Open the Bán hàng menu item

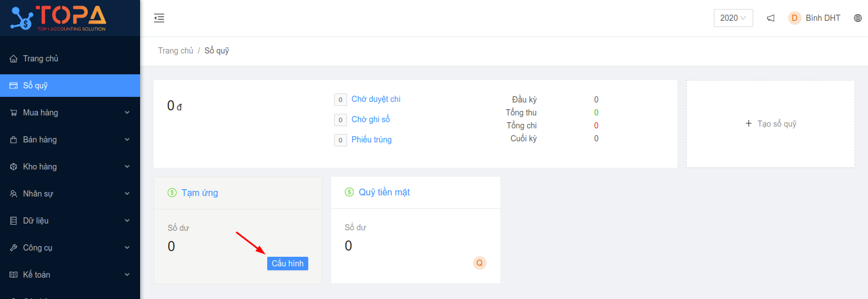[70, 140]
